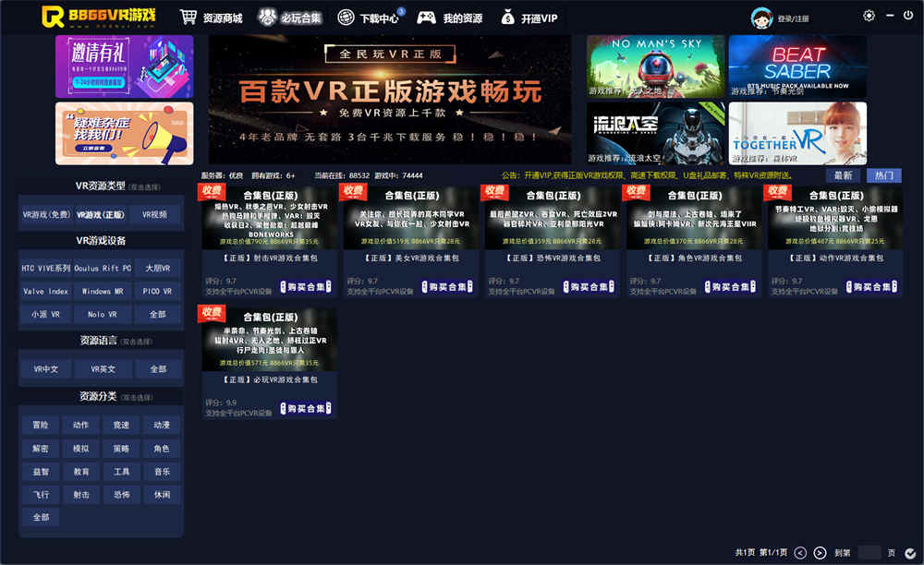The image size is (924, 565).
Task: Select 音乐 category
Action: click(162, 472)
